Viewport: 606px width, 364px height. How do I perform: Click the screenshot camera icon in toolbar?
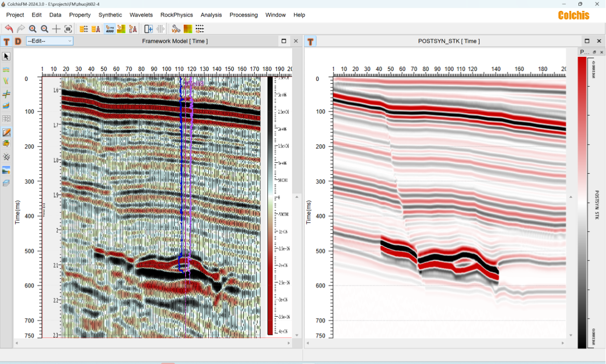pos(68,29)
